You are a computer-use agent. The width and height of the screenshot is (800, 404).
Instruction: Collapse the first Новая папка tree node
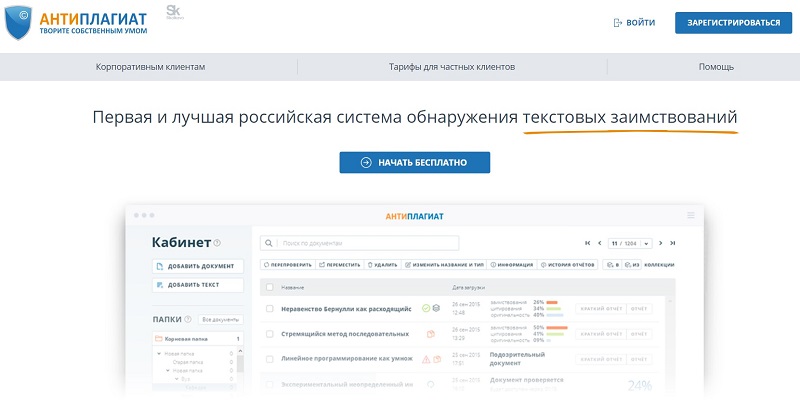159,354
